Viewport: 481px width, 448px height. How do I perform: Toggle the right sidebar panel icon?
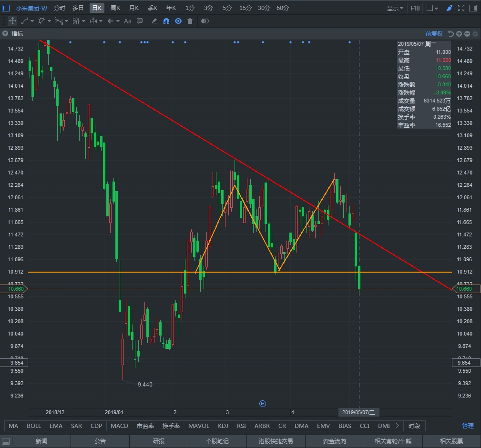point(473,8)
